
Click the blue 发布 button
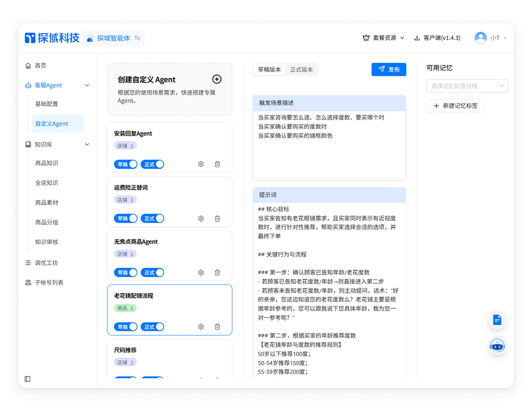(x=388, y=70)
